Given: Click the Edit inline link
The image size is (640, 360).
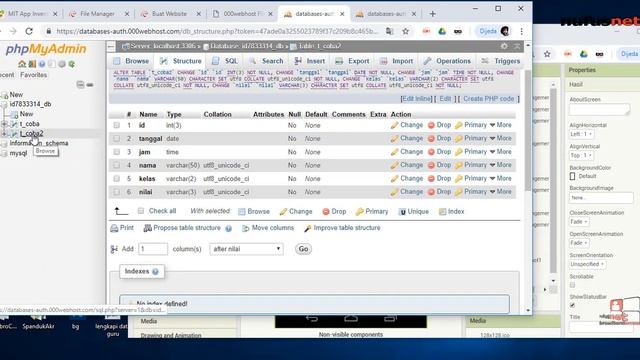Looking at the screenshot, I should pyautogui.click(x=416, y=99).
